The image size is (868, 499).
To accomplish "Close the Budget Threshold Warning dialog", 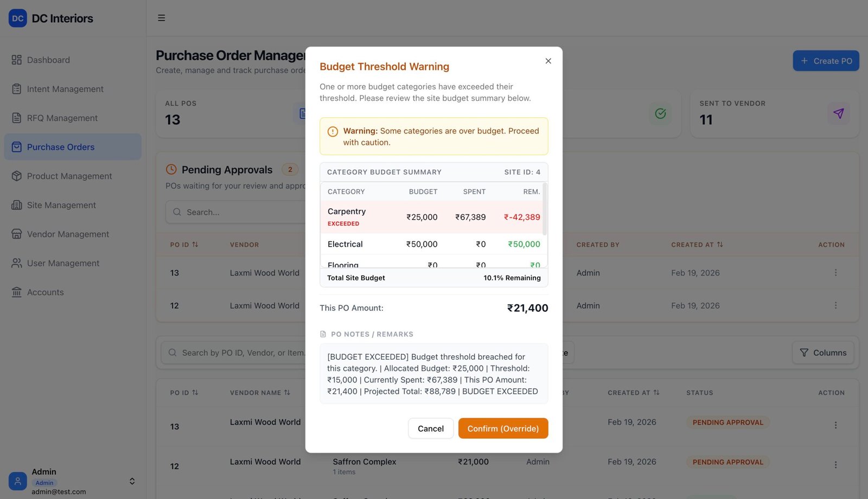I will coord(548,61).
